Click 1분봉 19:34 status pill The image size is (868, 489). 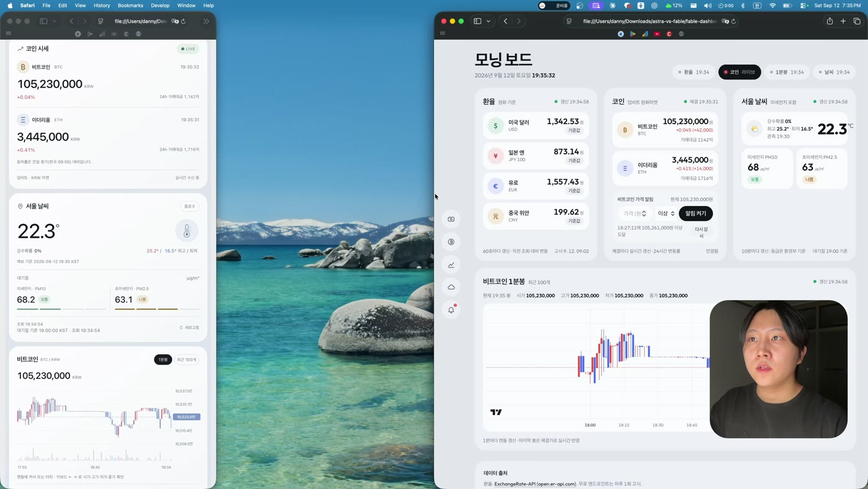[x=787, y=72]
